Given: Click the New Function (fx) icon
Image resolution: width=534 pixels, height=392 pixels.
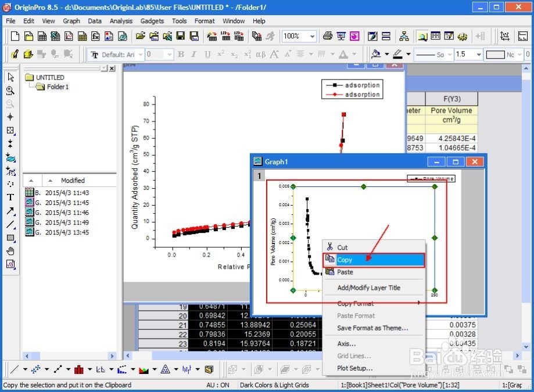Looking at the screenshot, I should point(95,36).
